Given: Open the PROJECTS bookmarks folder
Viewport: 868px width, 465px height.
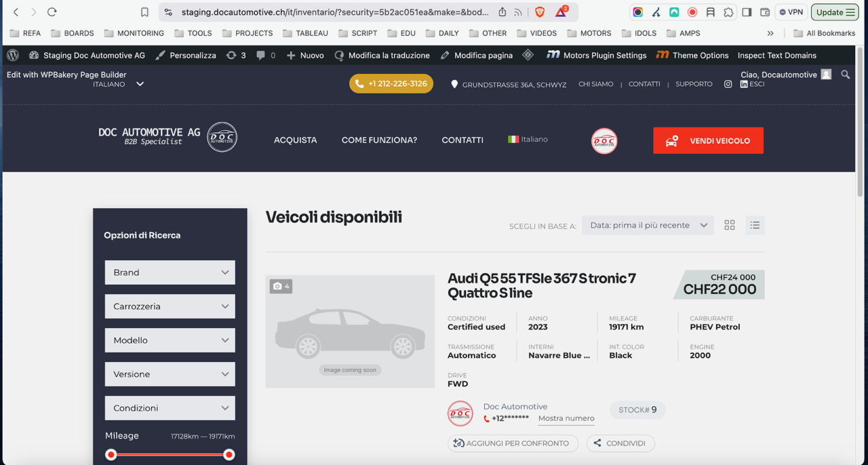Looking at the screenshot, I should click(248, 33).
